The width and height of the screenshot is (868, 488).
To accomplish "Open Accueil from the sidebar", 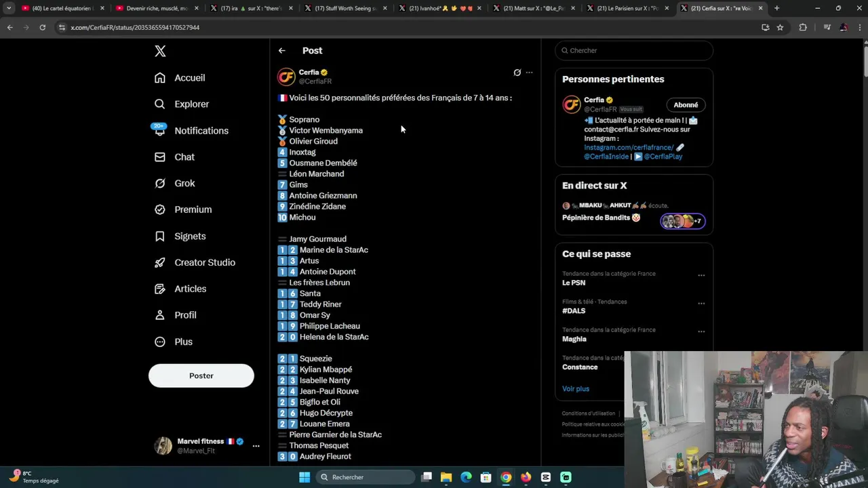I will coord(180,78).
